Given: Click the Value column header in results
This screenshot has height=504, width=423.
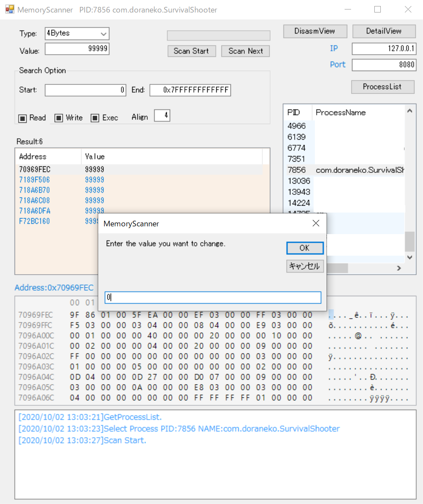Looking at the screenshot, I should (x=172, y=157).
